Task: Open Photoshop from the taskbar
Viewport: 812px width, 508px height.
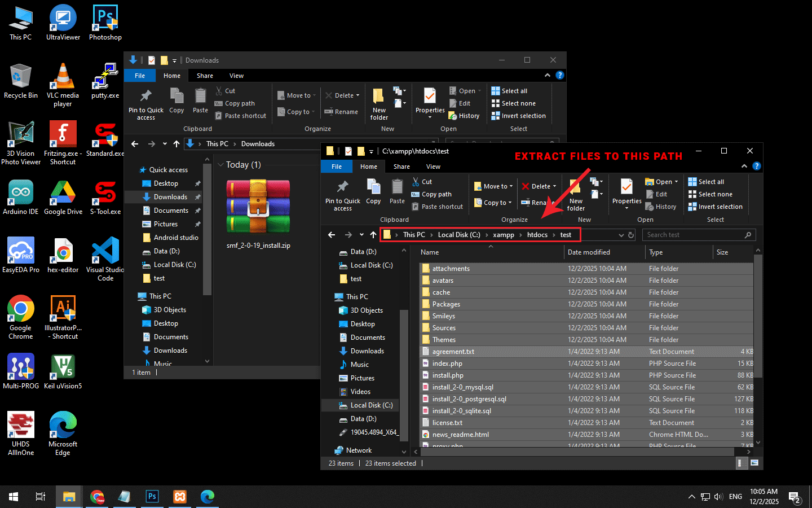Action: click(152, 497)
